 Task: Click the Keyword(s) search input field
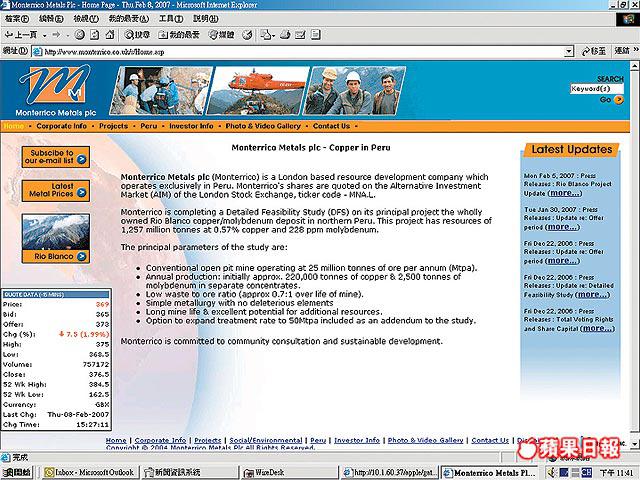597,89
